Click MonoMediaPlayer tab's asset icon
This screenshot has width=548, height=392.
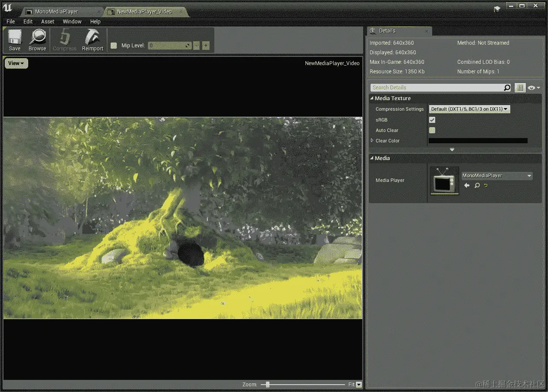pos(29,12)
